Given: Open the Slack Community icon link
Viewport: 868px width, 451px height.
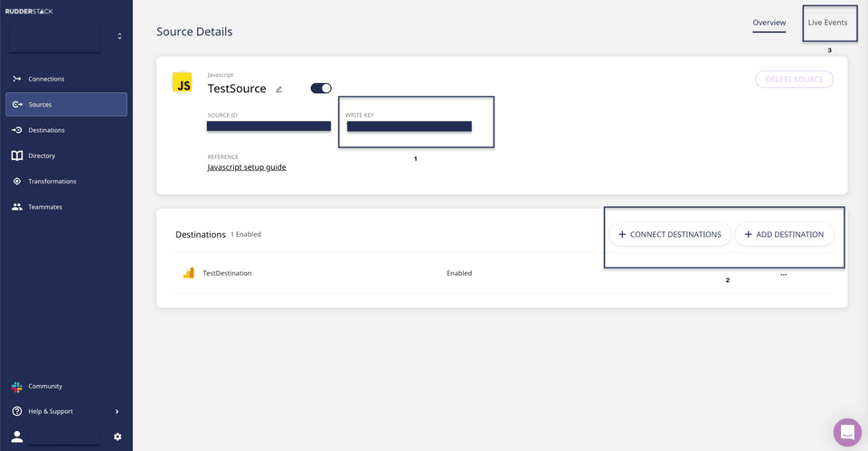Looking at the screenshot, I should [17, 386].
